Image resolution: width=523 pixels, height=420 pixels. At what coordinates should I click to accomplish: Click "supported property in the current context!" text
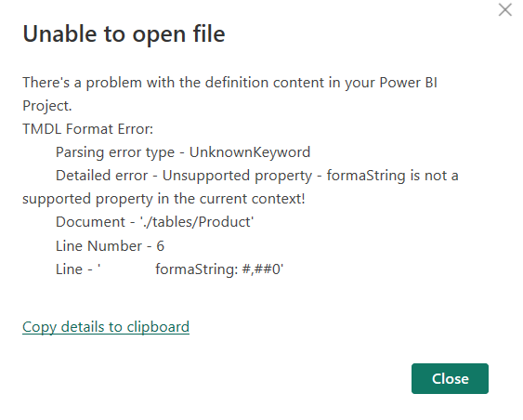coord(163,199)
